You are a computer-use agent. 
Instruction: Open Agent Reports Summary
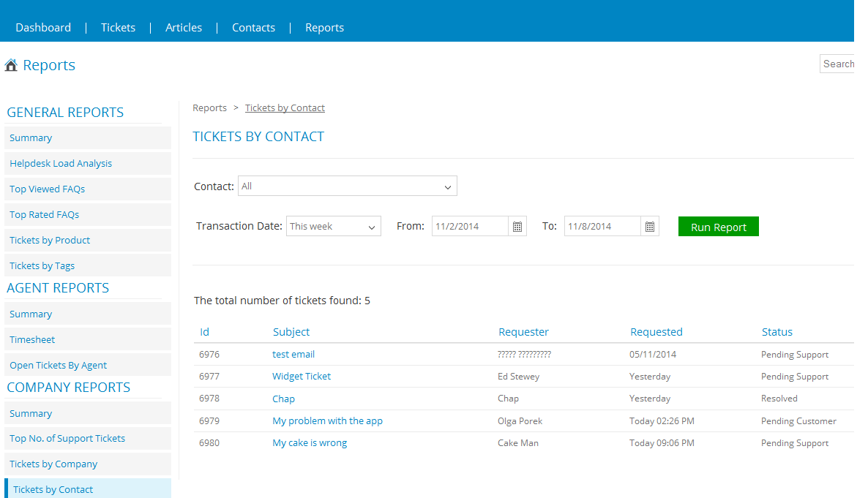point(88,314)
